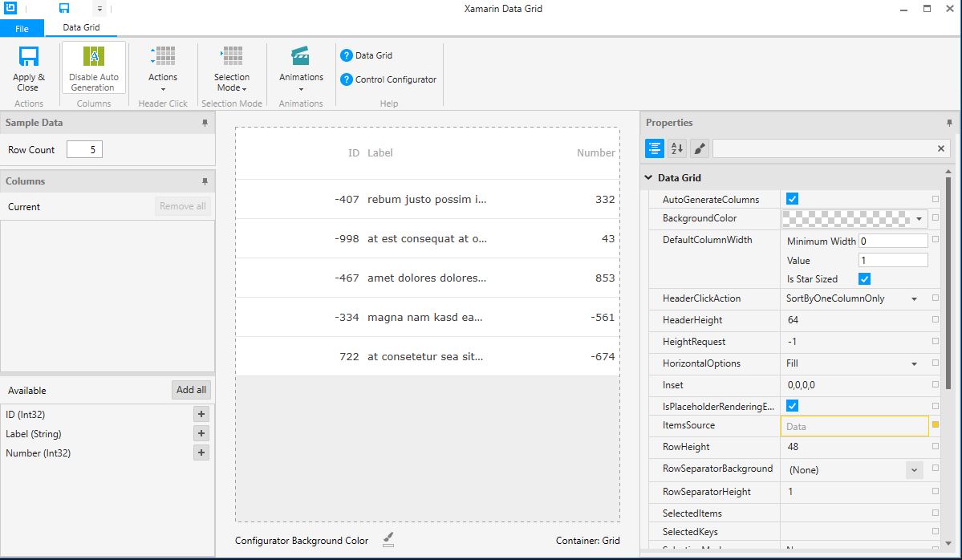
Task: Open the Animations ribbon icon
Action: [x=301, y=58]
